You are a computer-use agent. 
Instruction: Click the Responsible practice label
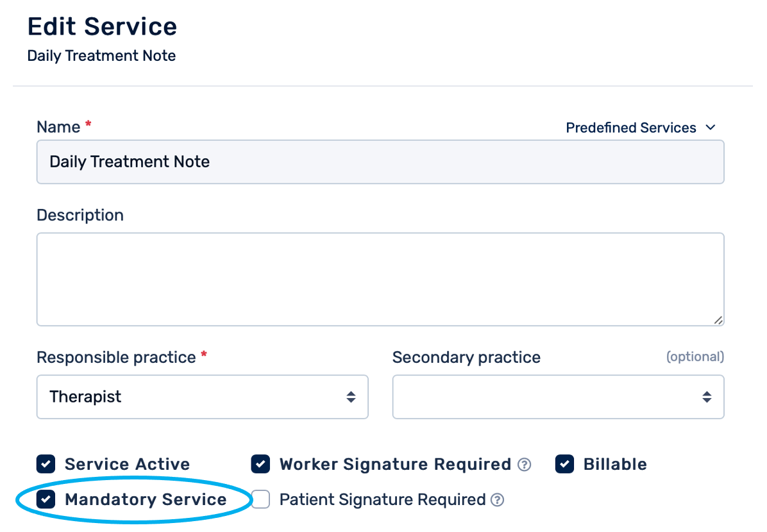pos(116,357)
